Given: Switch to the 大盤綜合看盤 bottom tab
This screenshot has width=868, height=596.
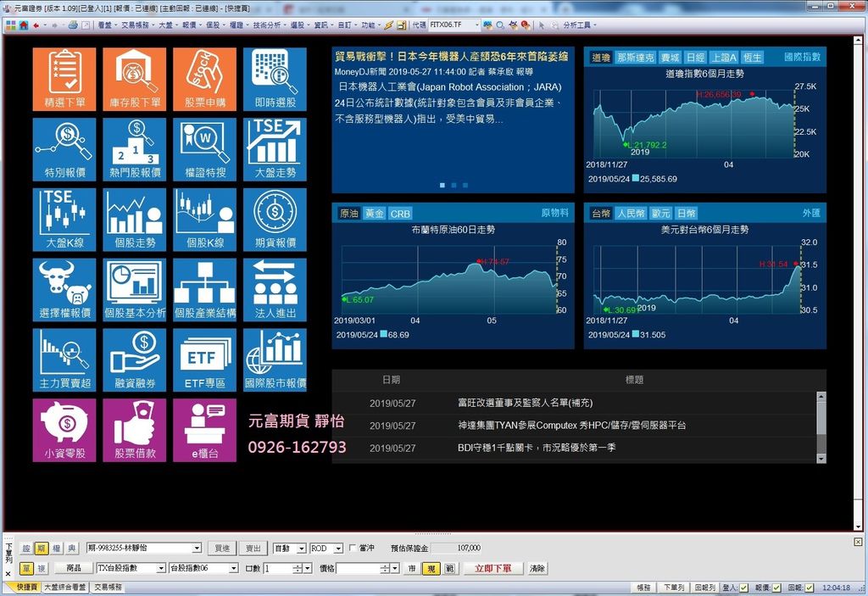Looking at the screenshot, I should (65, 588).
